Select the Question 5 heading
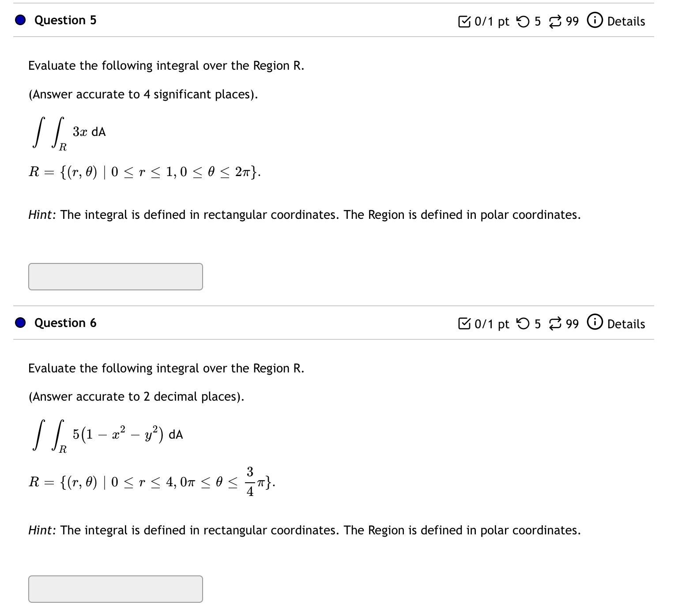Screen dimensions: 678x616 click(64, 20)
